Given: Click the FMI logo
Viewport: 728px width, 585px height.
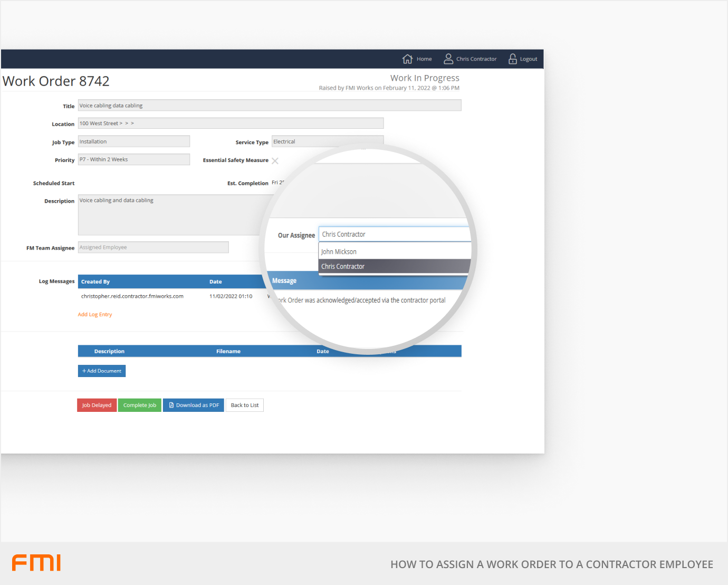Looking at the screenshot, I should [x=36, y=563].
